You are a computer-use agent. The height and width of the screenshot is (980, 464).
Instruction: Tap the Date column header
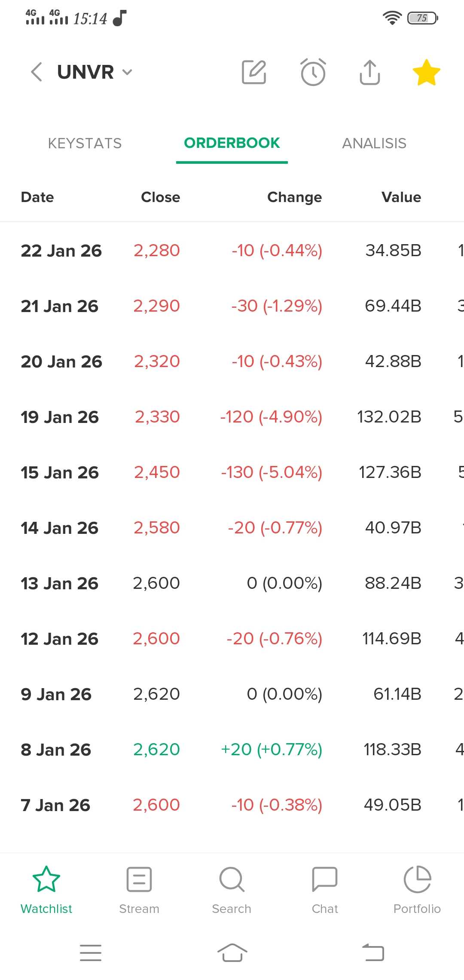click(37, 197)
